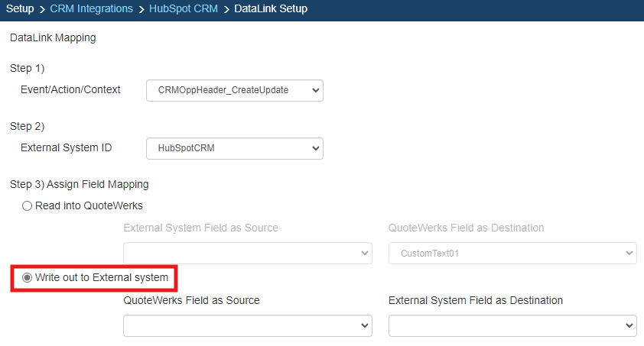The height and width of the screenshot is (346, 644).
Task: Click the chevron right after Setup breadcrumb
Action: point(42,9)
